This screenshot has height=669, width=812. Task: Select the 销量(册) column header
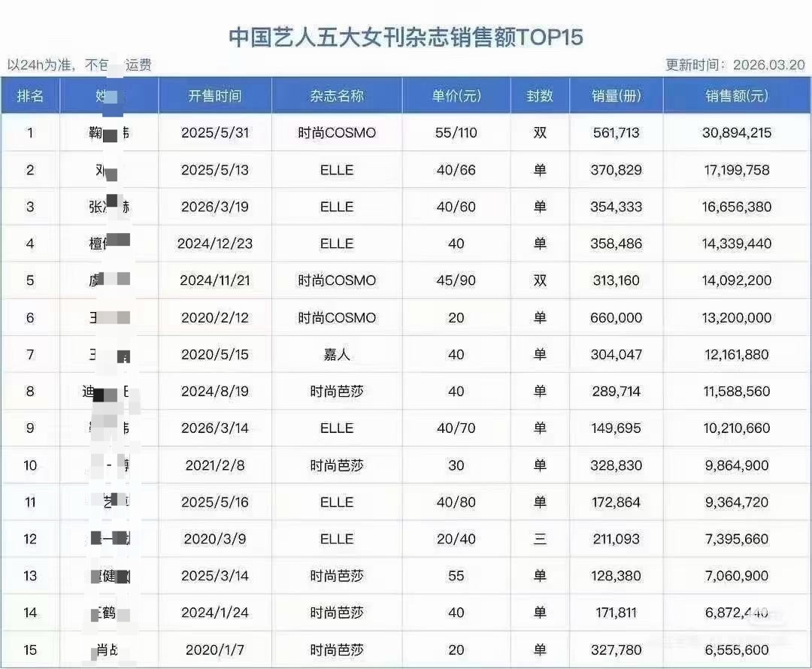coord(617,95)
